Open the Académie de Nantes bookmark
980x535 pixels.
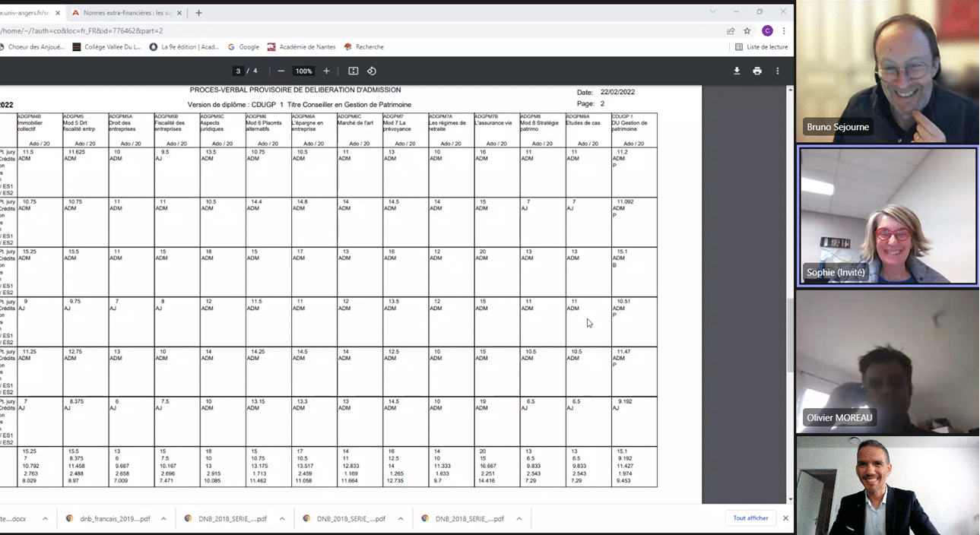point(301,46)
